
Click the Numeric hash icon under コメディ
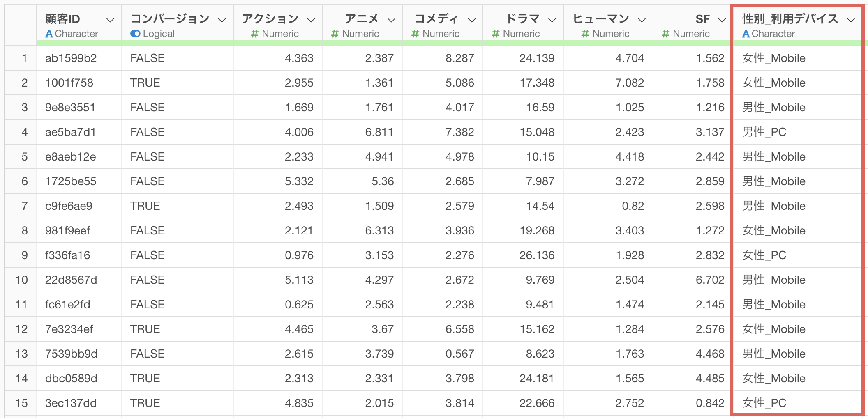[x=416, y=34]
